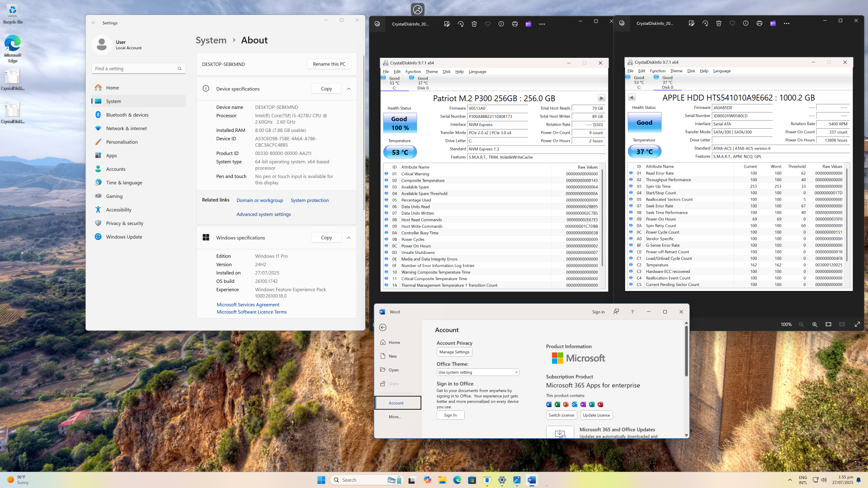Click Manage Settings in Word Account
The height and width of the screenshot is (488, 868).
(x=454, y=352)
